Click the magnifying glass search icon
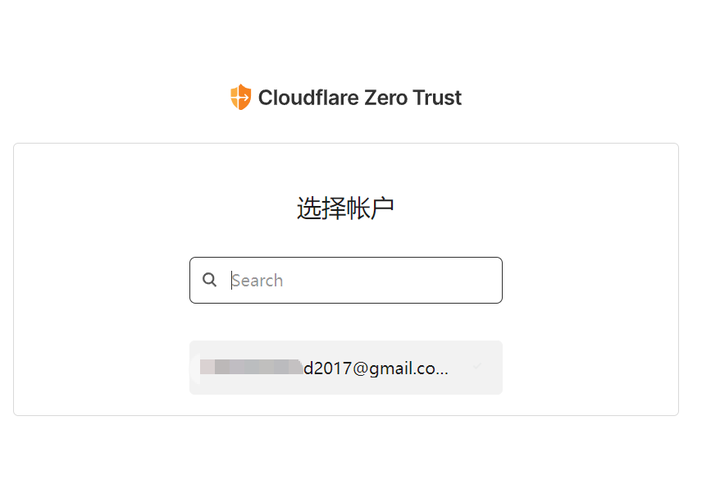720x494 pixels. click(x=210, y=280)
